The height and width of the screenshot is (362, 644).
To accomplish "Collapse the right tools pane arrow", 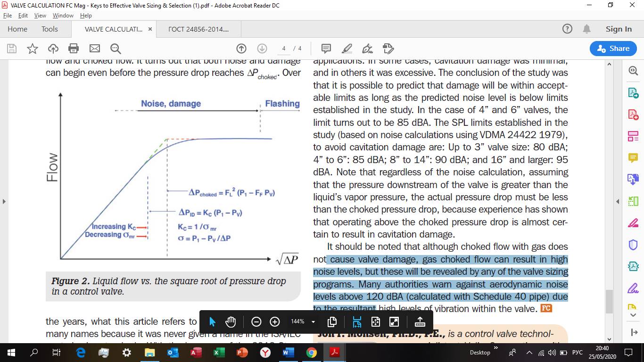I will 618,201.
